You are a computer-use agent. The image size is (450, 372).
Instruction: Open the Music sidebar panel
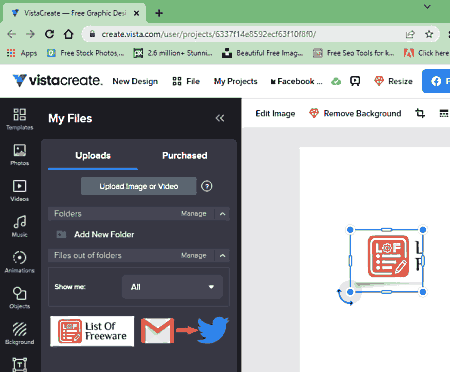point(19,226)
